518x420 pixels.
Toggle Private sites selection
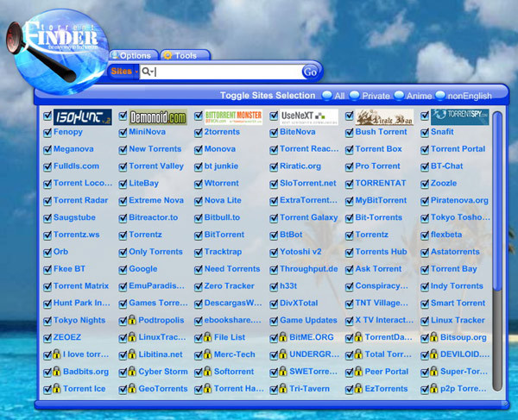tap(355, 96)
